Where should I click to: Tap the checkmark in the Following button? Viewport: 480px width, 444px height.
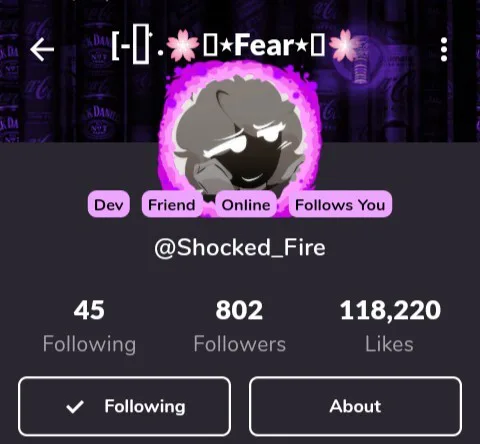coord(75,407)
